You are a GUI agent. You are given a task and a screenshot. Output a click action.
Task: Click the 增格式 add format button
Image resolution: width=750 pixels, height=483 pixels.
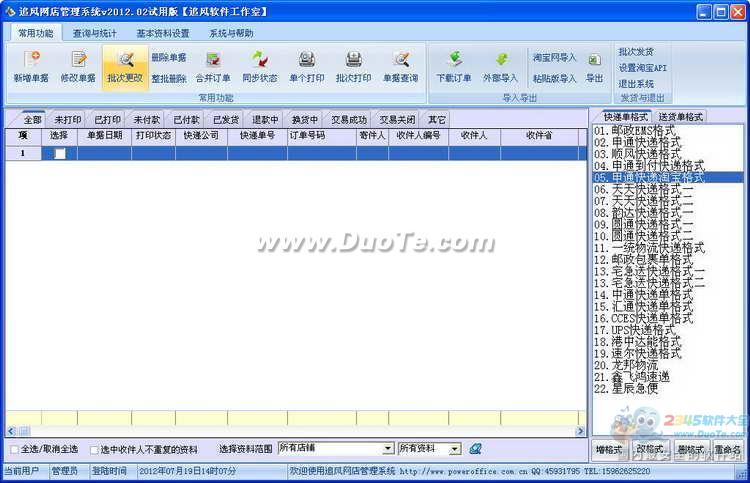[x=609, y=449]
